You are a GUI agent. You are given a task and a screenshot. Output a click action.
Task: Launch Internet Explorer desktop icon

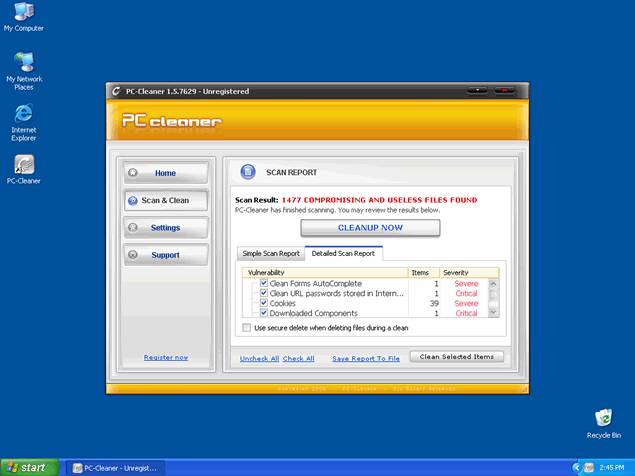click(x=23, y=114)
